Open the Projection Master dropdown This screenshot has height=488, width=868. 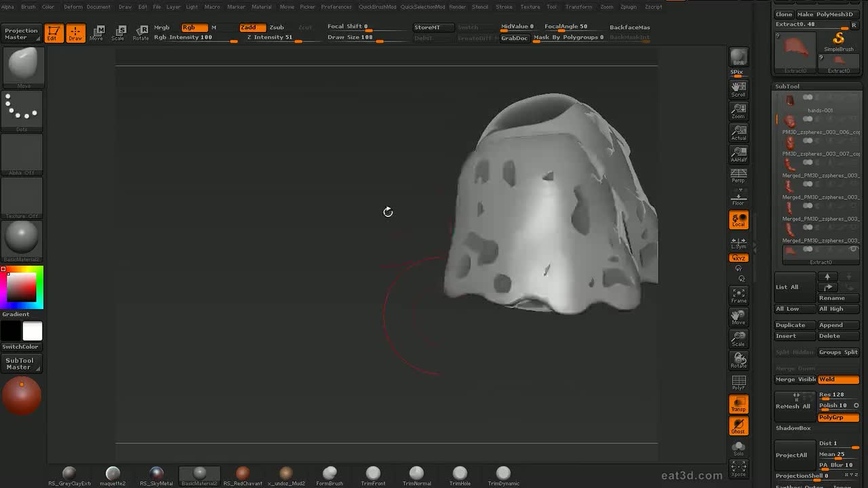click(x=22, y=34)
